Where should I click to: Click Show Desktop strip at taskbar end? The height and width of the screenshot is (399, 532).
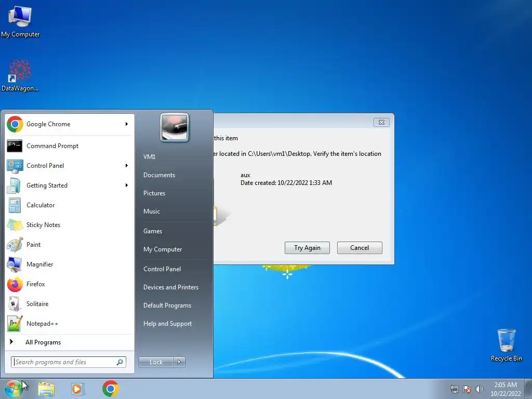(x=529, y=389)
